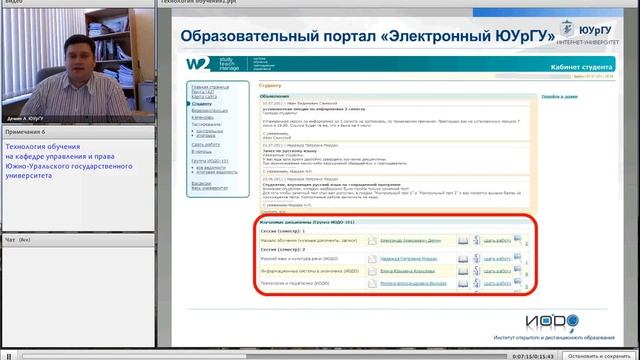Click the playback time counter 0:07:15/0:15:43

point(533,356)
